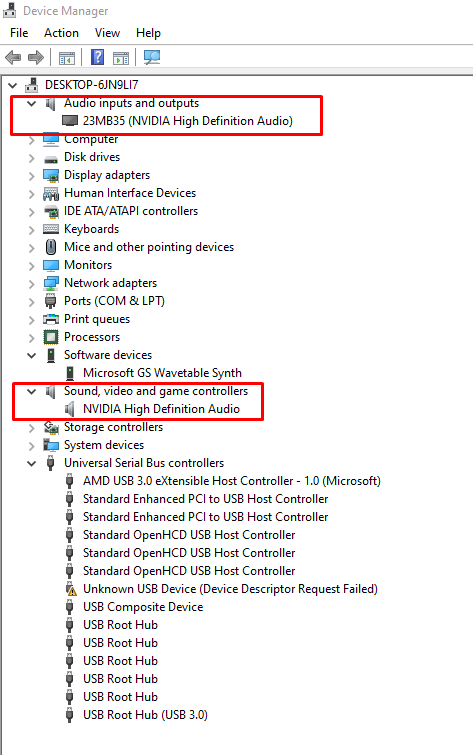Image resolution: width=473 pixels, height=755 pixels.
Task: Collapse the Sound, video and game controllers node
Action: (31, 391)
